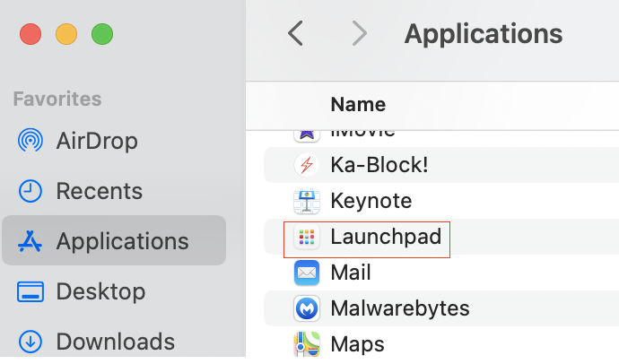Viewport: 619px width, 364px height.
Task: Select the Malwarebytes app icon
Action: point(307,308)
